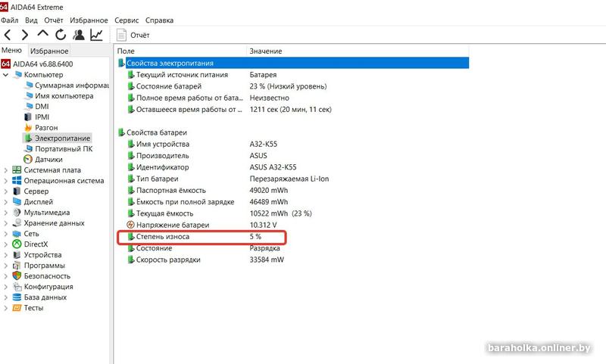Click the Текущий источник питания row

coord(293,74)
